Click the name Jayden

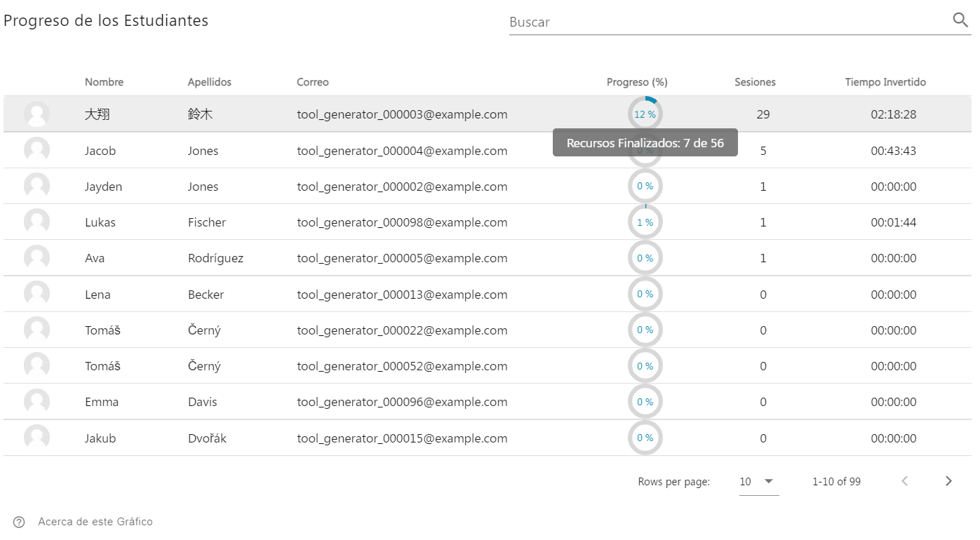point(104,187)
